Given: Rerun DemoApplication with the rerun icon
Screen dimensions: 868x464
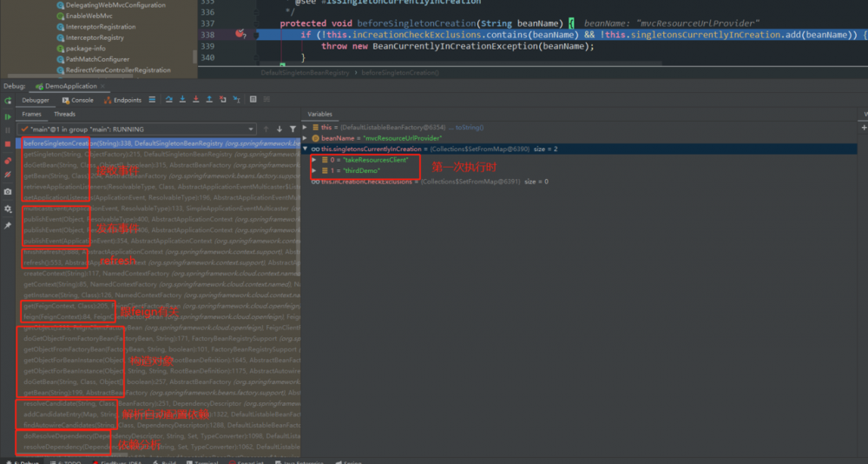Looking at the screenshot, I should (x=8, y=100).
